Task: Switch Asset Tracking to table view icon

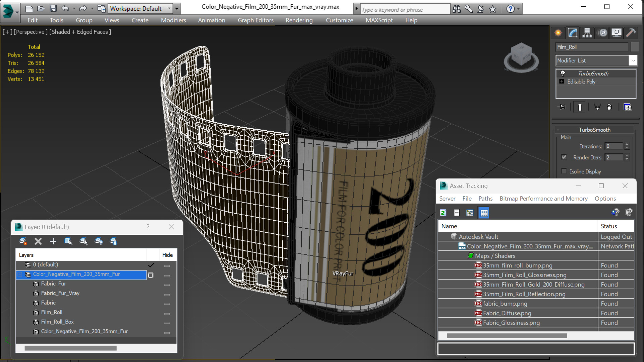Action: (484, 213)
